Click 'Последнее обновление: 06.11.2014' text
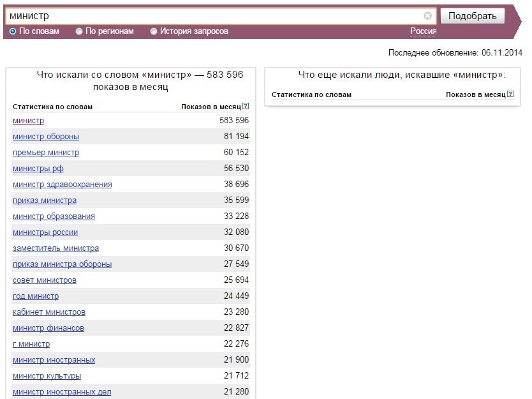 (x=455, y=52)
